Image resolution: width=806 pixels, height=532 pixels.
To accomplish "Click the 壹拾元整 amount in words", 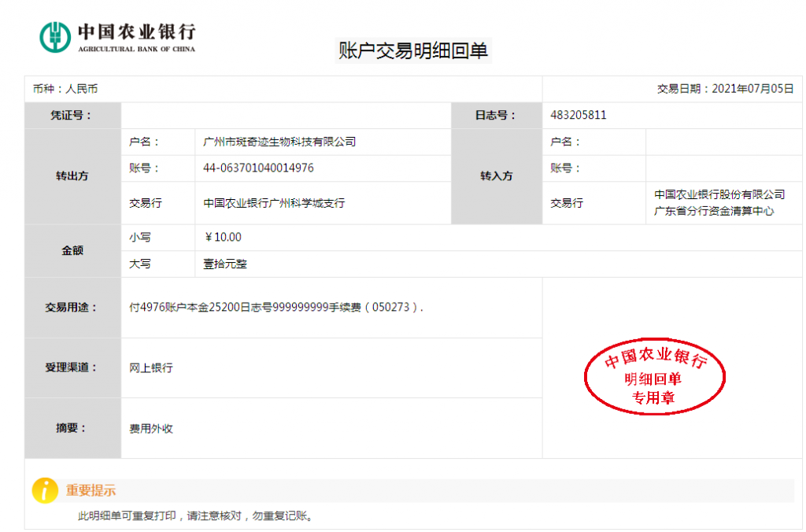I will pos(225,264).
